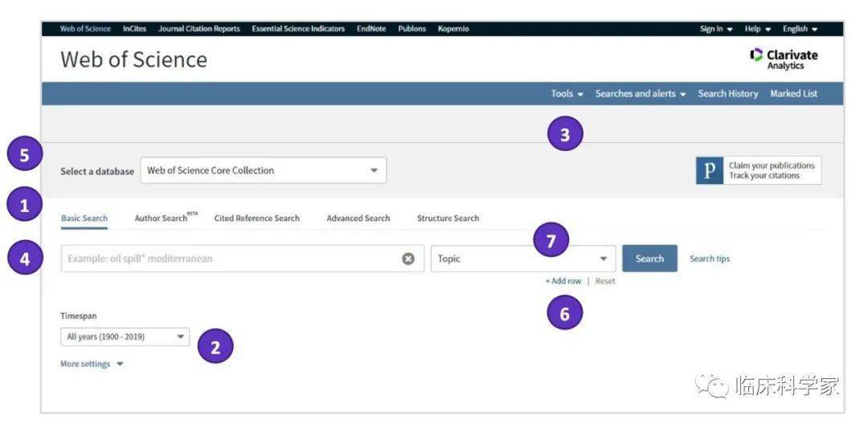The width and height of the screenshot is (868, 424).
Task: Open the Select a database dropdown
Action: [x=263, y=170]
